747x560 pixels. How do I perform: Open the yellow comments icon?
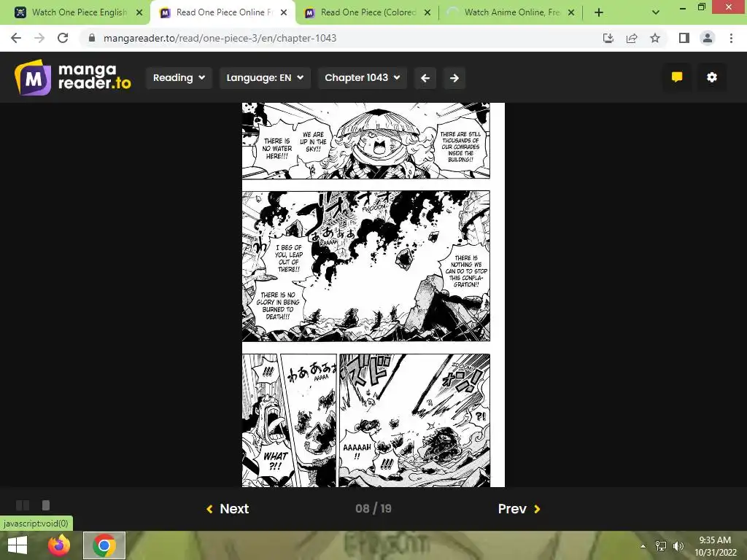pyautogui.click(x=677, y=77)
